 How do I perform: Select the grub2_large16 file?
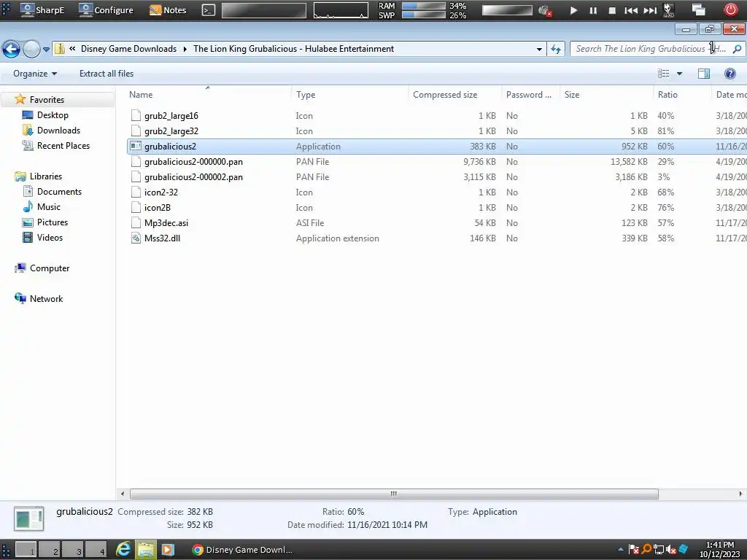pyautogui.click(x=171, y=116)
